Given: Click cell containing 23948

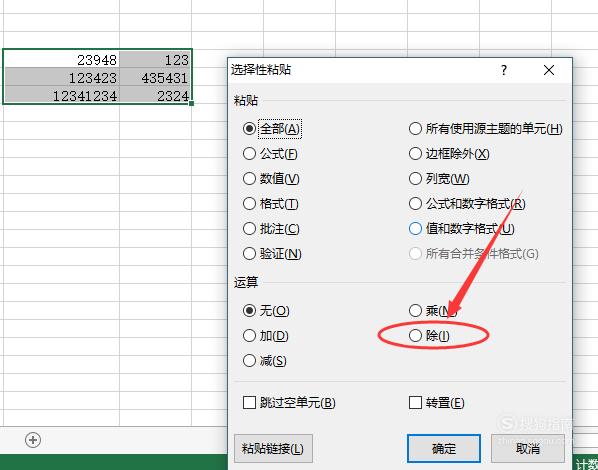Looking at the screenshot, I should (61, 59).
